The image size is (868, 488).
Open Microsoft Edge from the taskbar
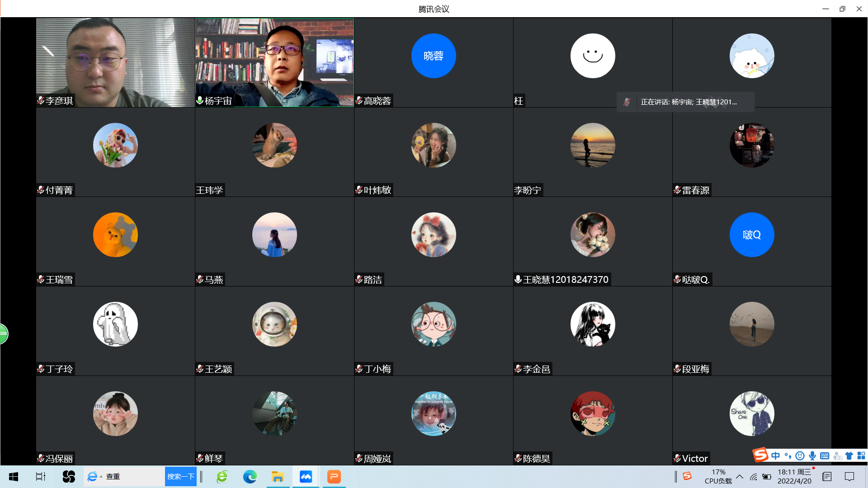(250, 477)
